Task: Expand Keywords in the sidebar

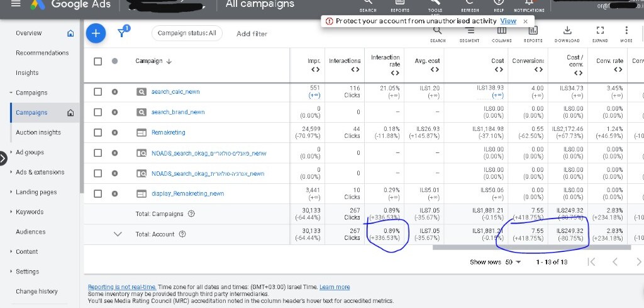Action: [x=11, y=212]
